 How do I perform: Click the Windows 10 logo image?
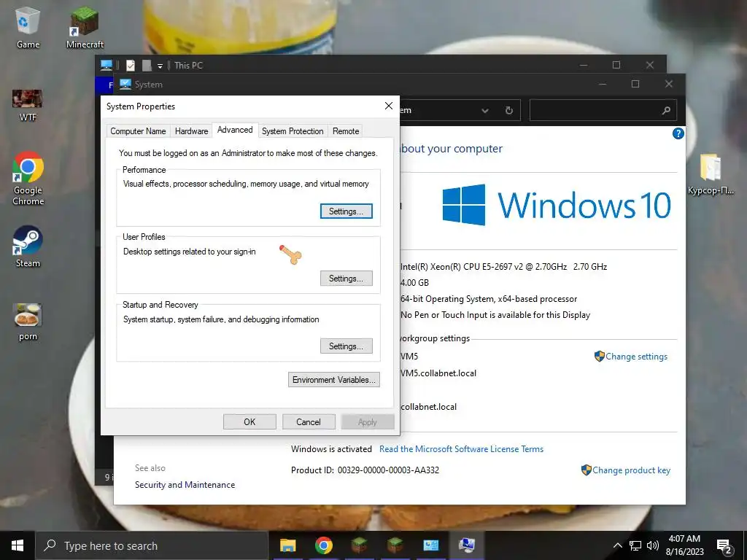(x=557, y=205)
